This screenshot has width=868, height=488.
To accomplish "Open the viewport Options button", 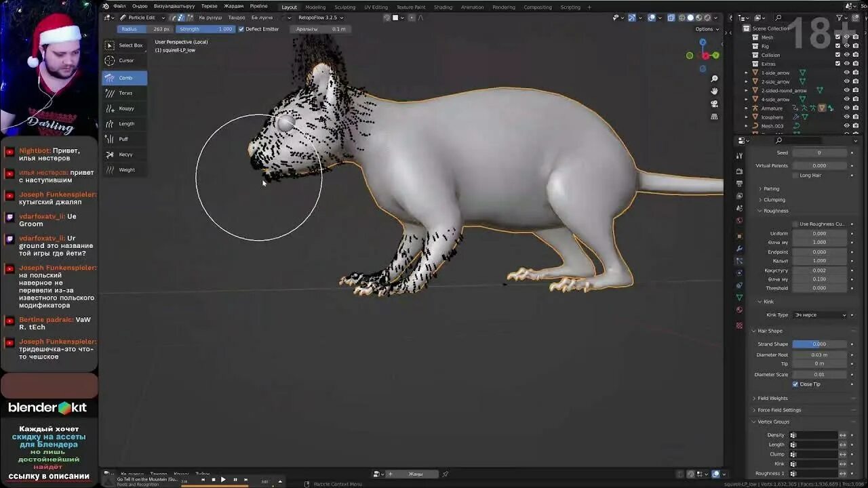I will [x=707, y=29].
